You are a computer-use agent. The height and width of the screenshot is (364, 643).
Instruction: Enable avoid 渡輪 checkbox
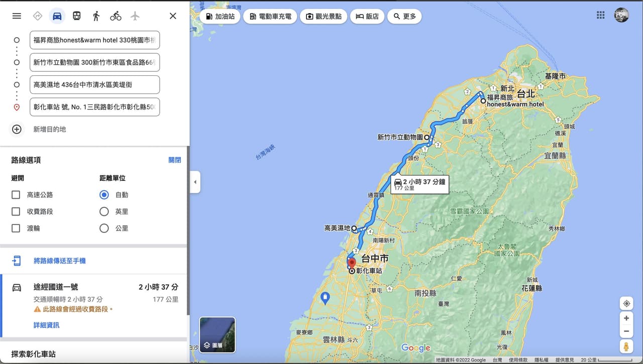[x=16, y=228]
